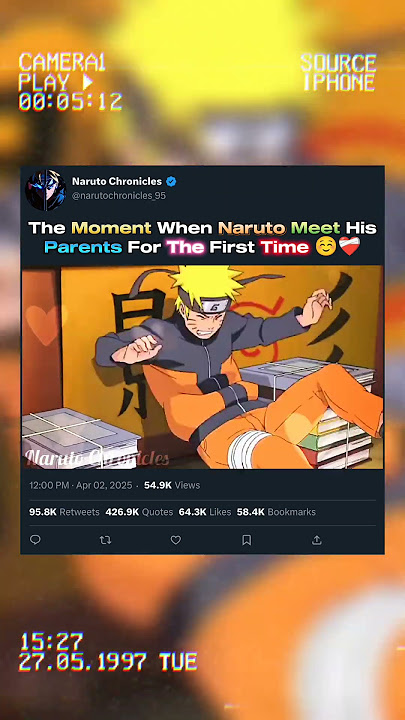Image resolution: width=405 pixels, height=720 pixels.
Task: Open the Naruto Chronicles account name
Action: point(117,181)
